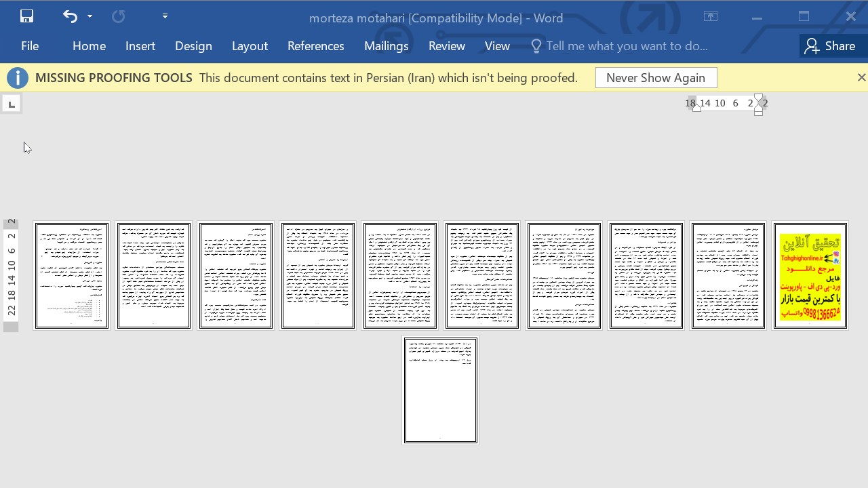Dismiss the Missing Proofing Tools message bar
The width and height of the screenshot is (868, 488).
(x=861, y=78)
